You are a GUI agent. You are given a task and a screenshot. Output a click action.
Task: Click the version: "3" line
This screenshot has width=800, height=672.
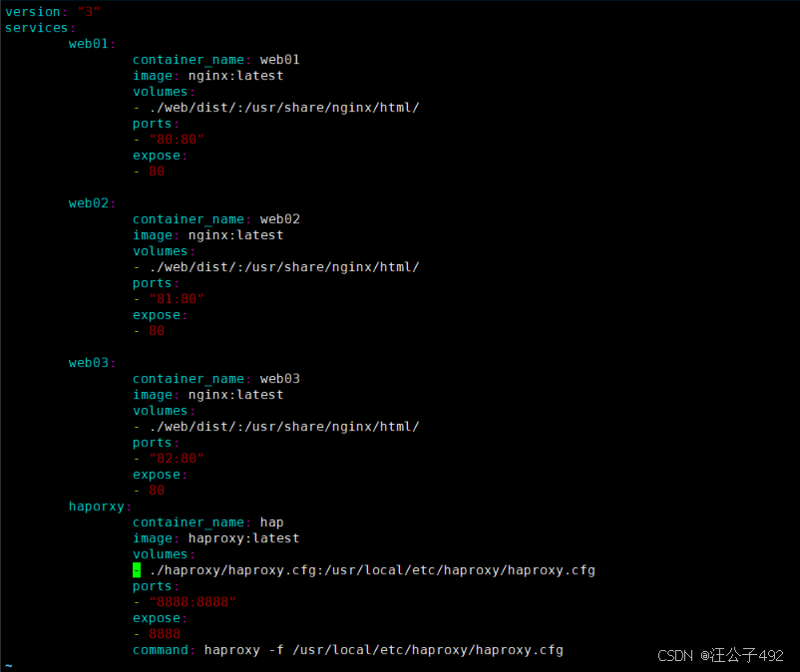[x=53, y=12]
